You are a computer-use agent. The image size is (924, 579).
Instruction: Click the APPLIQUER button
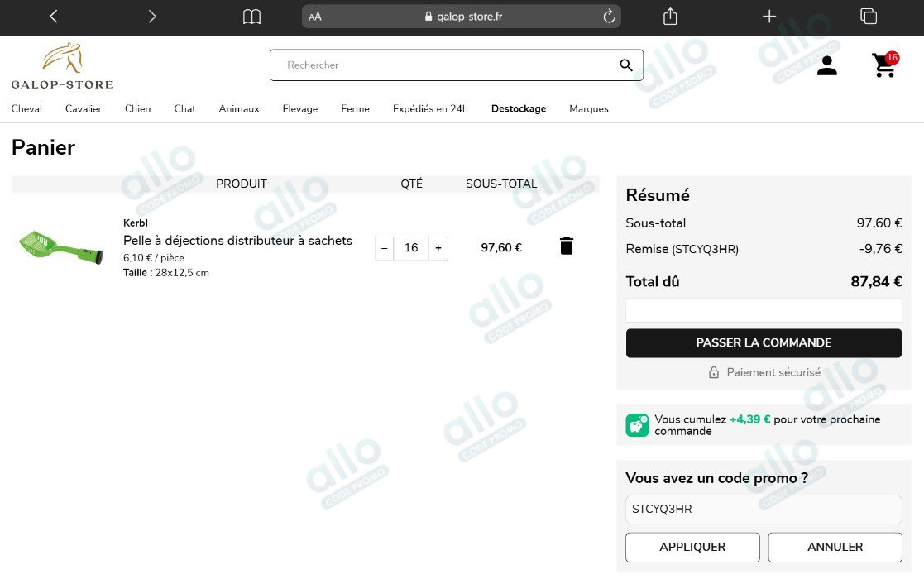692,548
